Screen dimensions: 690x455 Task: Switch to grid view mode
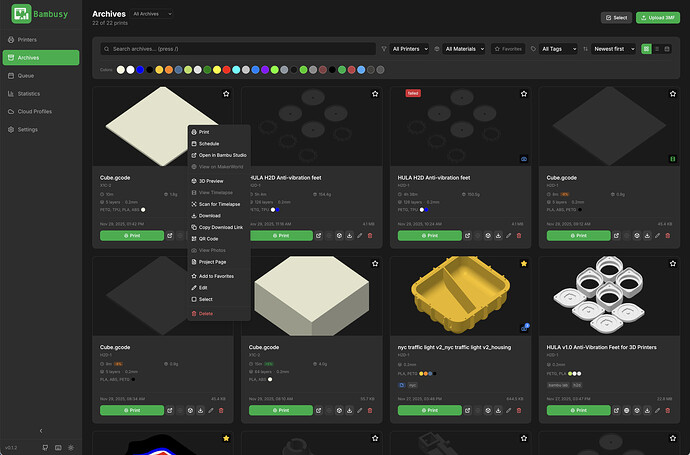pyautogui.click(x=646, y=49)
